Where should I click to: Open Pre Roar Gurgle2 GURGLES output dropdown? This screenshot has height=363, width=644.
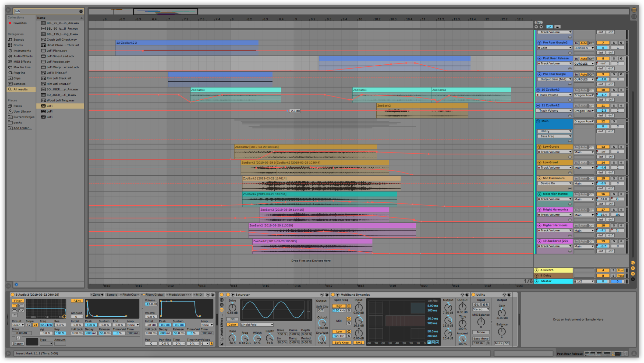click(584, 48)
